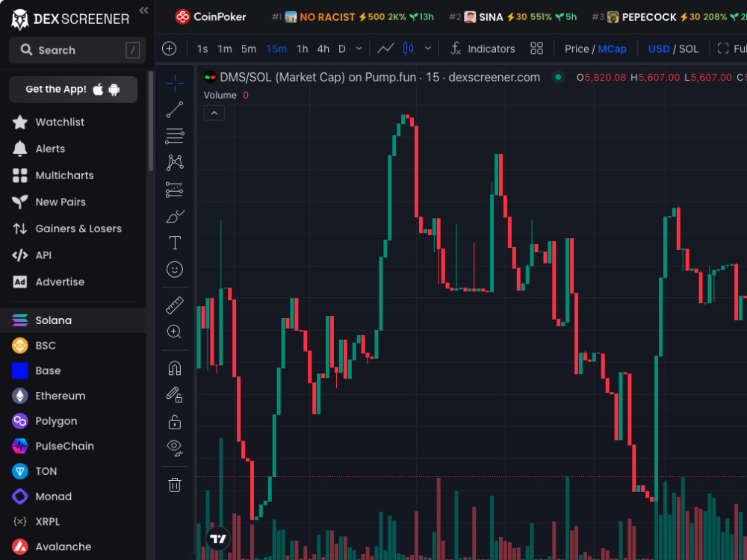Click the compare or add symbol plus icon
Viewport: 747px width, 560px height.
click(x=169, y=49)
